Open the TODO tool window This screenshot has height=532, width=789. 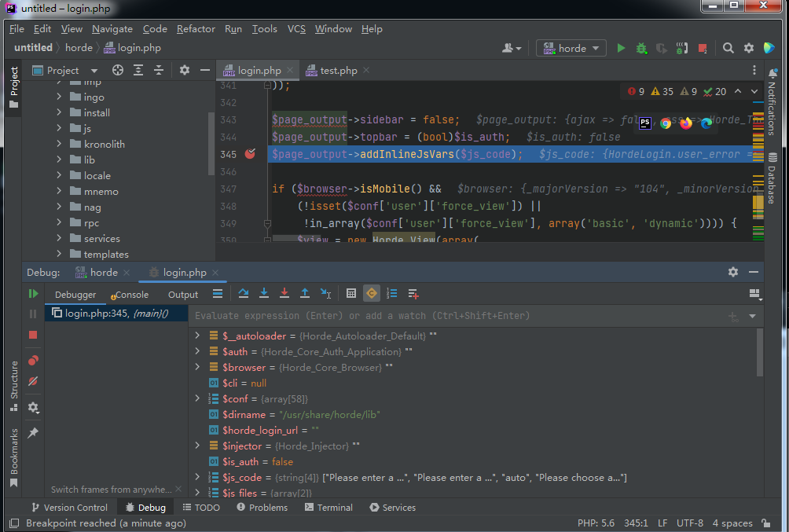(x=201, y=508)
